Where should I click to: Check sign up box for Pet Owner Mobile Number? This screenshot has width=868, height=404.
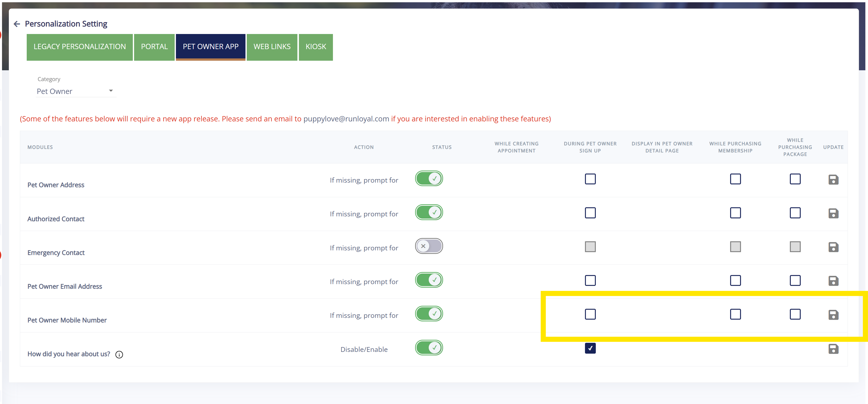pyautogui.click(x=590, y=314)
